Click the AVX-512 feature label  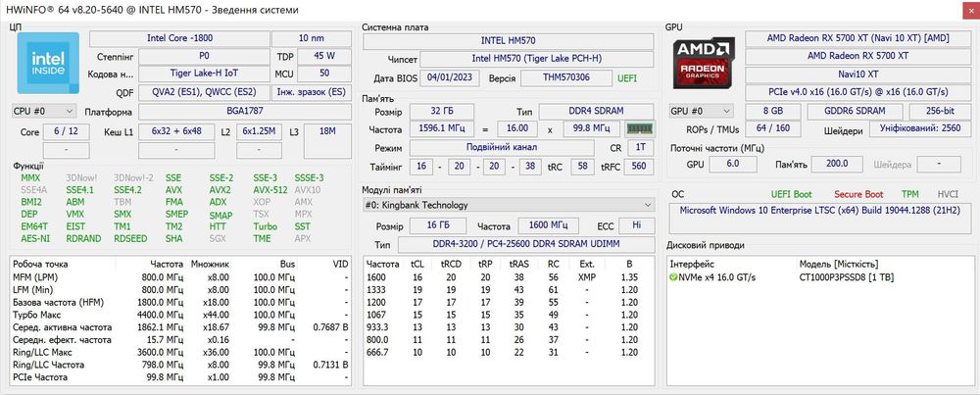pyautogui.click(x=270, y=190)
